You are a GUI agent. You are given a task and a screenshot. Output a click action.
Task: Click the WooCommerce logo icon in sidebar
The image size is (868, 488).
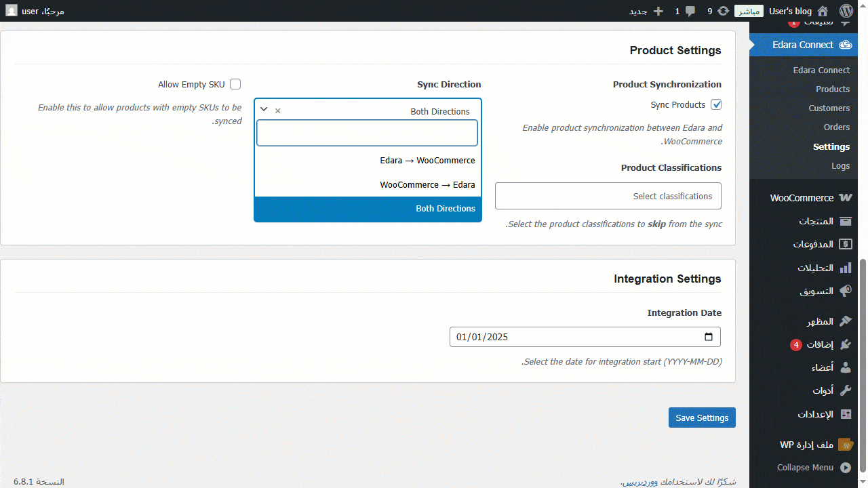point(845,198)
